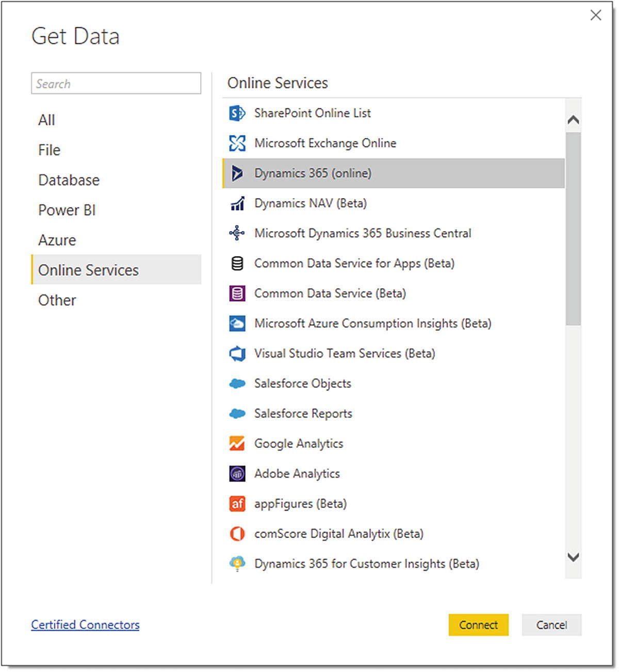Click the scroll up arrow in list
619x672 pixels.
pyautogui.click(x=573, y=120)
